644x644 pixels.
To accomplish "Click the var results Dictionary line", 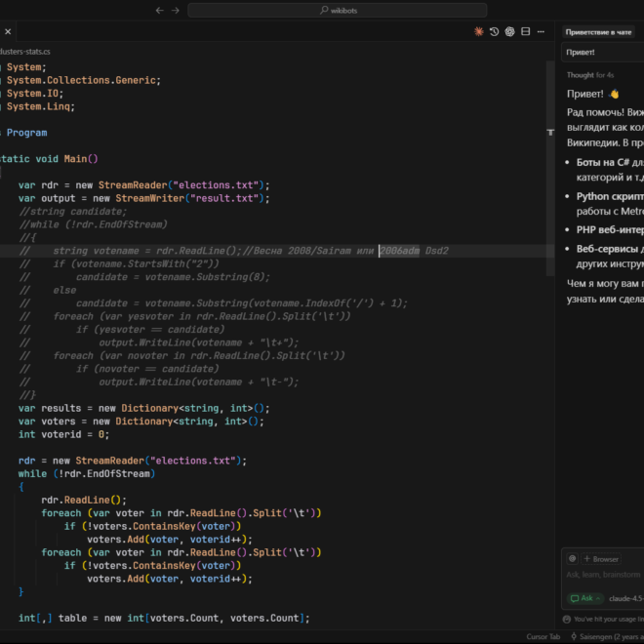I will click(x=144, y=408).
